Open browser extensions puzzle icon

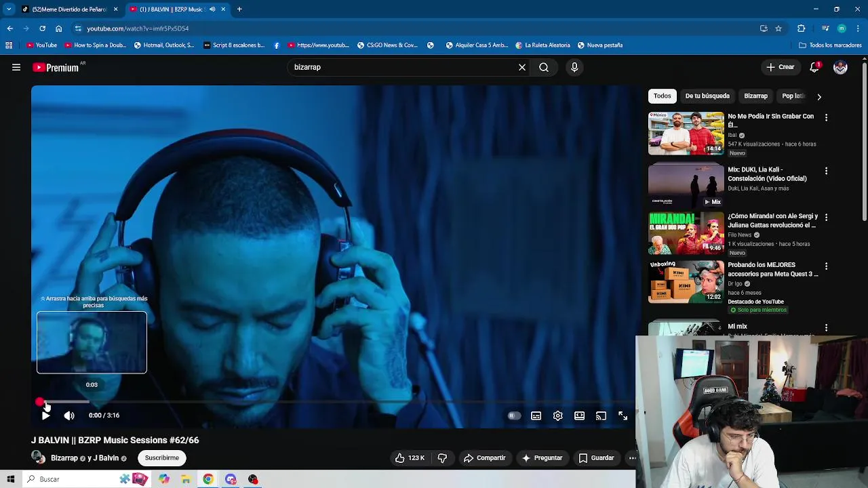tap(802, 28)
